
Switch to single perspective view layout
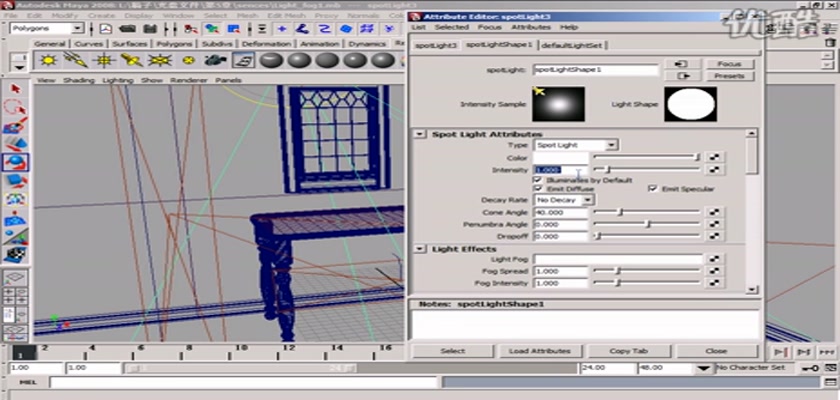(x=16, y=278)
